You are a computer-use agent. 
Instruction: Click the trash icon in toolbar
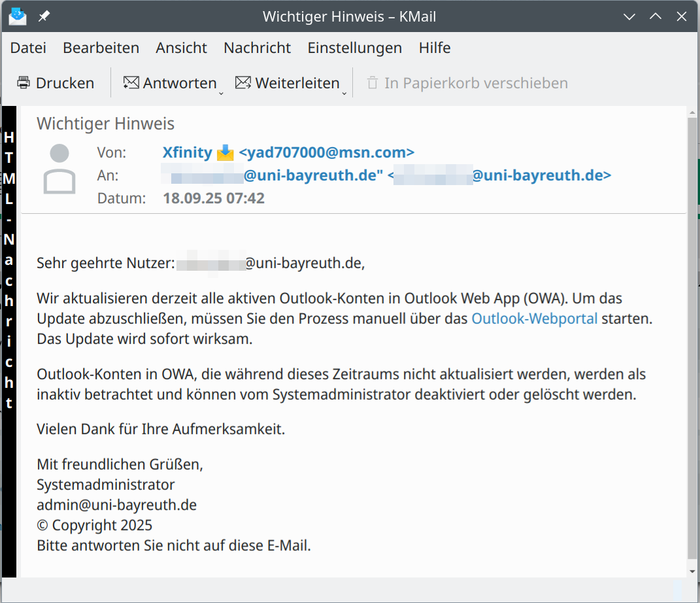point(373,83)
